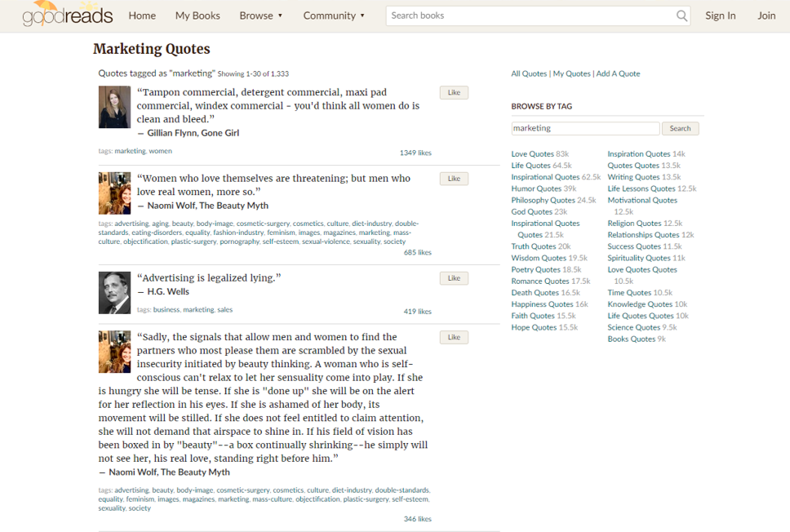Image resolution: width=790 pixels, height=532 pixels.
Task: Click Add A Quote link
Action: click(x=618, y=73)
